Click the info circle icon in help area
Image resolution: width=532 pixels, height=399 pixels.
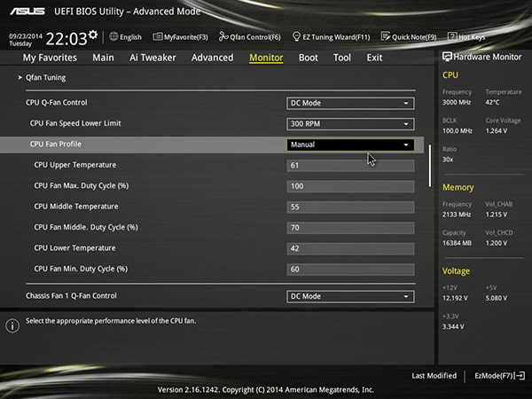pyautogui.click(x=12, y=325)
